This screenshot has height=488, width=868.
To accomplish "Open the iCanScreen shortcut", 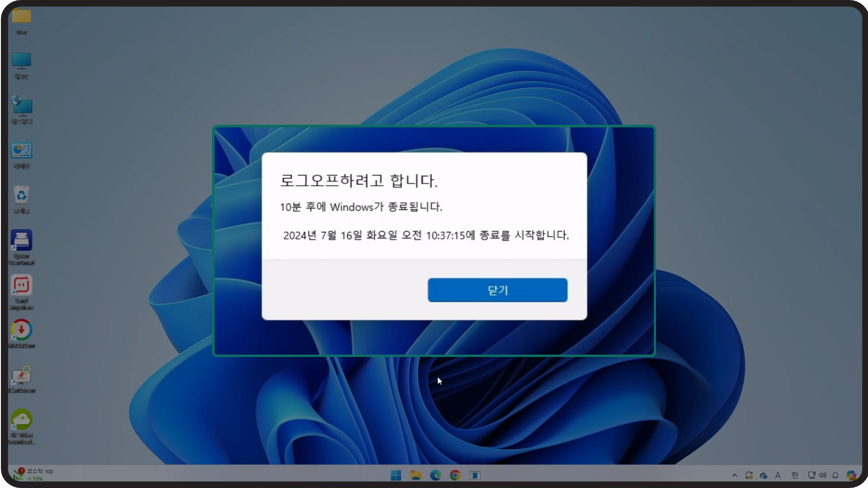I will 21,375.
